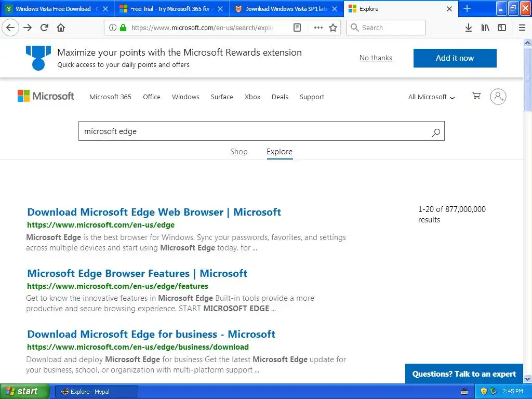The width and height of the screenshot is (532, 399).
Task: Open the hamburger application menu
Action: click(x=522, y=28)
